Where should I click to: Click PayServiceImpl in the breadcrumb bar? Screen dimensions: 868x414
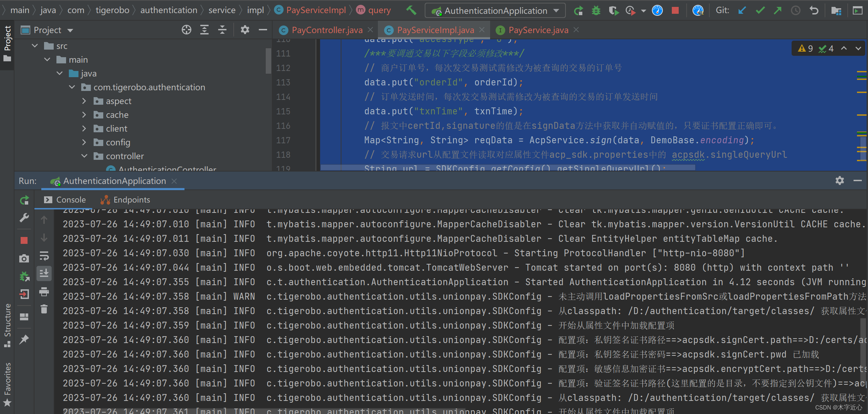pyautogui.click(x=316, y=10)
